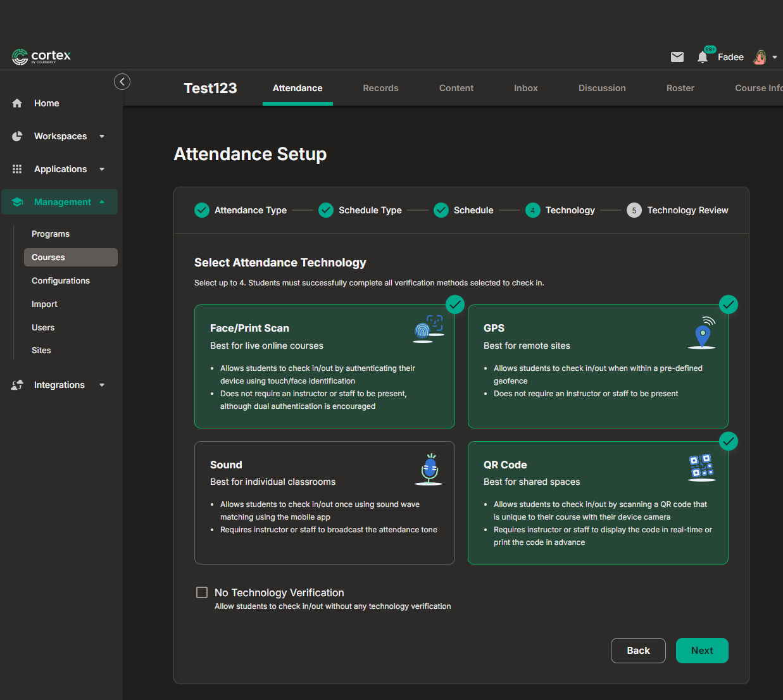Click the GPS location pin icon
The image size is (783, 700).
click(x=702, y=333)
